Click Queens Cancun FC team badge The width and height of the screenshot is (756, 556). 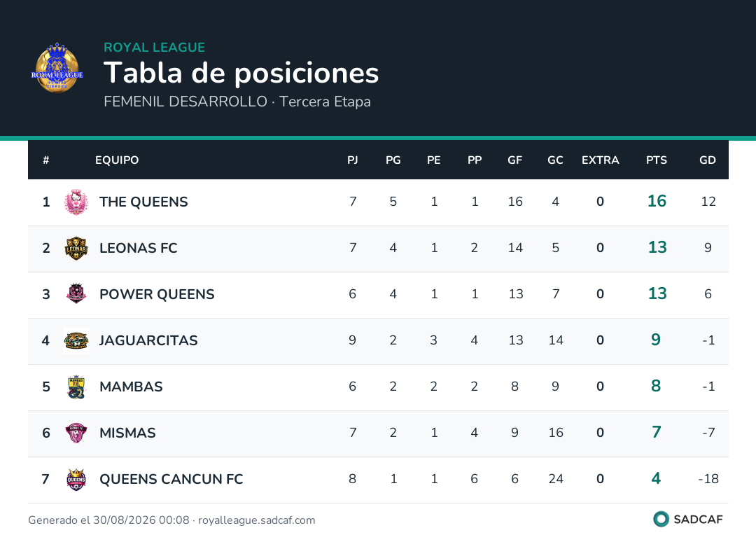pyautogui.click(x=76, y=480)
